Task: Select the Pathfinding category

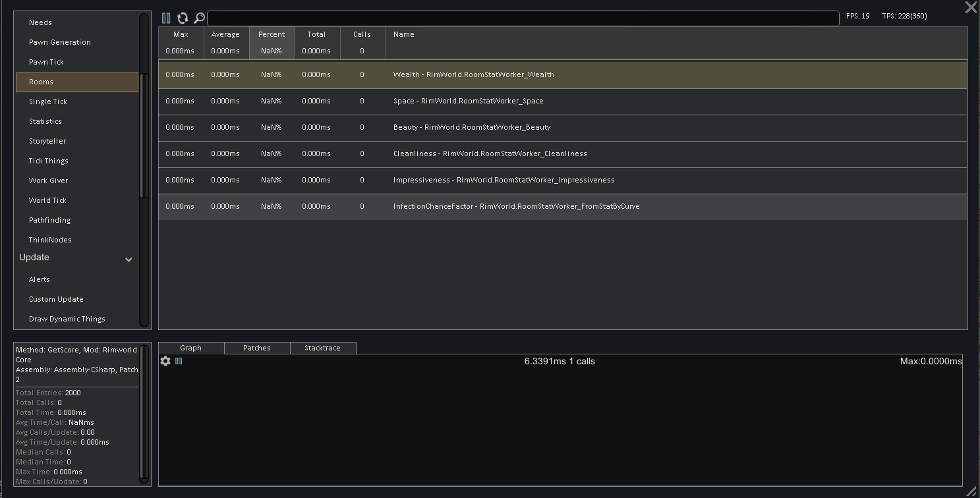Action: pyautogui.click(x=77, y=220)
